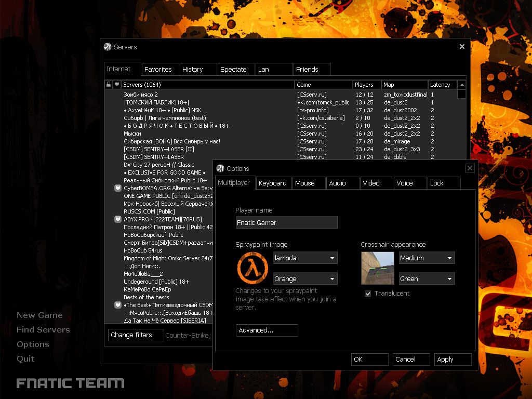Viewport: 532px width, 399px height.
Task: Open the Medium crosshair size dropdown
Action: point(427,258)
